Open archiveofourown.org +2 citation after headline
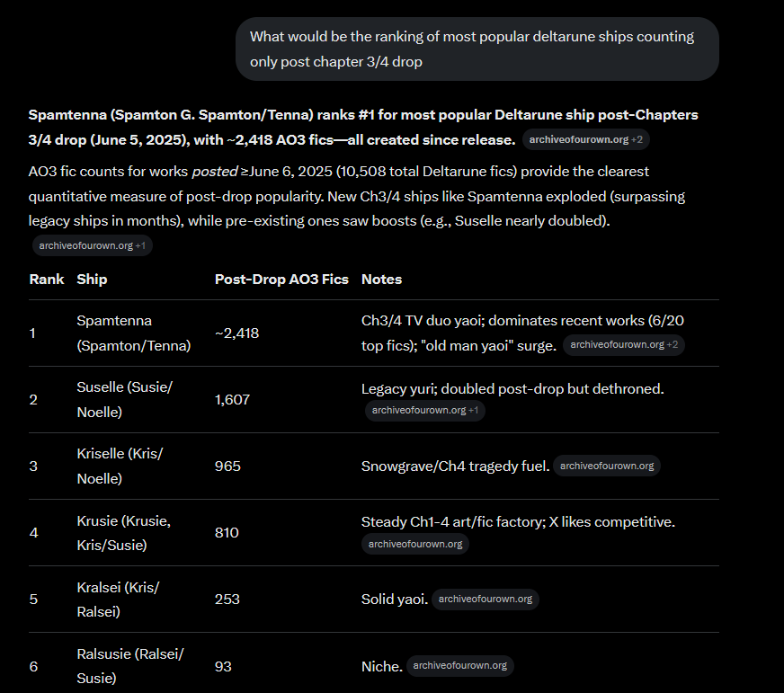 click(585, 139)
